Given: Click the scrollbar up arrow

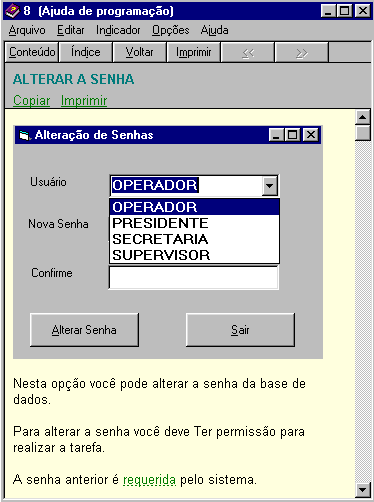Looking at the screenshot, I should click(x=363, y=117).
